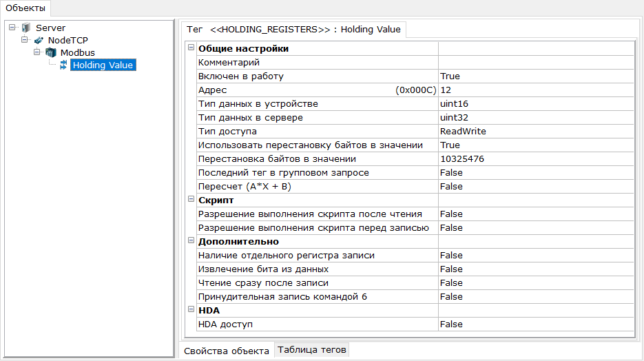Collapse the NodeTCP tree node

pos(25,40)
